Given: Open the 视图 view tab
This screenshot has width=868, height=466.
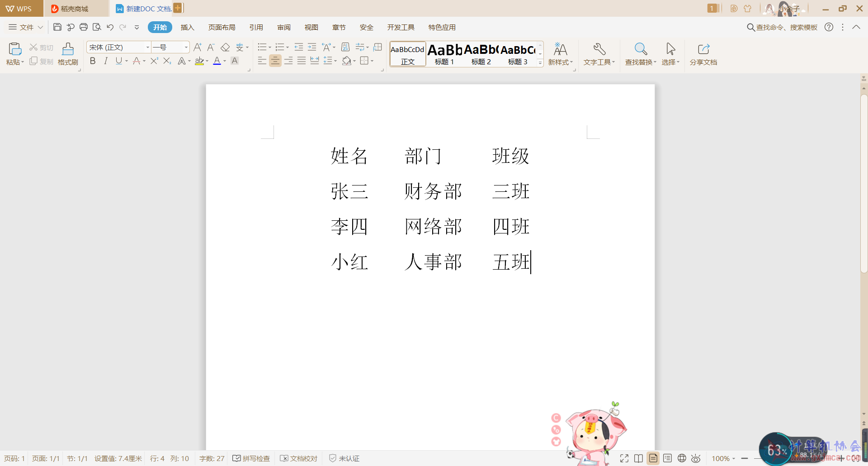Looking at the screenshot, I should [x=311, y=27].
